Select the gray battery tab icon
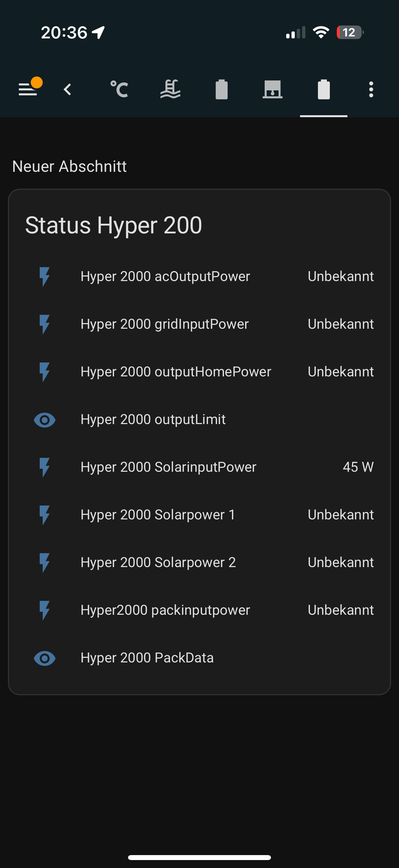This screenshot has width=399, height=868. 222,90
